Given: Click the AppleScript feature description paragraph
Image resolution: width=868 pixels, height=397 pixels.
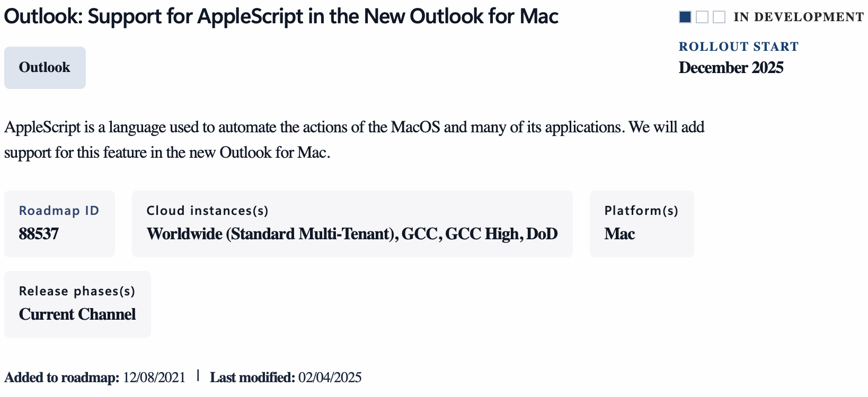Looking at the screenshot, I should (x=355, y=140).
